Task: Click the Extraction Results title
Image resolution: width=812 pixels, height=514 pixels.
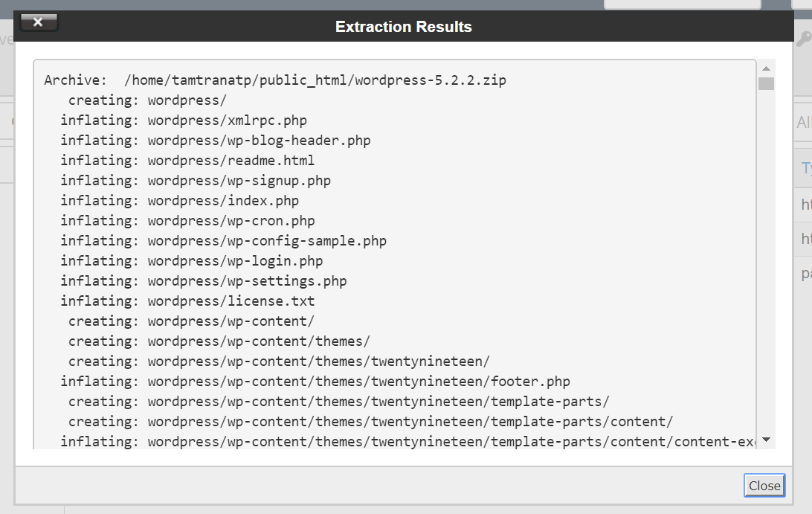Action: (x=404, y=27)
